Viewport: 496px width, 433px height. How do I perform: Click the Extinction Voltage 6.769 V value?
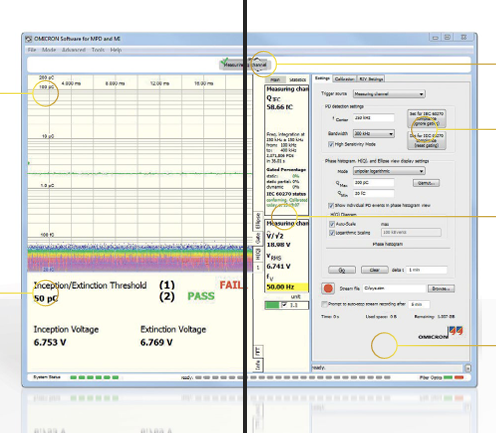tap(157, 342)
